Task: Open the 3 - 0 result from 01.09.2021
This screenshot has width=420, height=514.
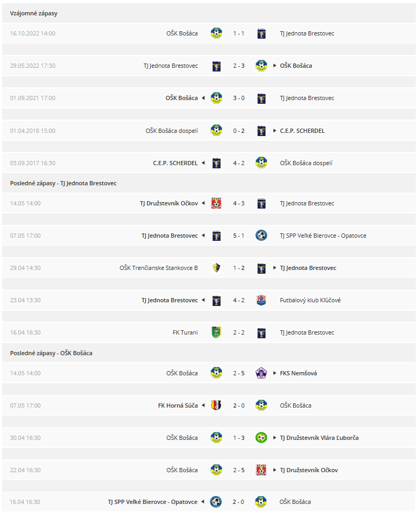Action: (x=239, y=98)
